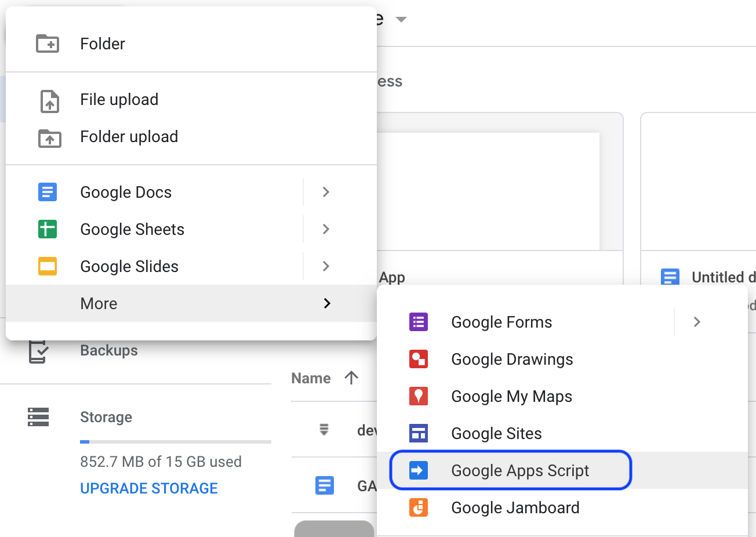Click the purple Google Forms icon
The image size is (756, 537).
click(419, 322)
